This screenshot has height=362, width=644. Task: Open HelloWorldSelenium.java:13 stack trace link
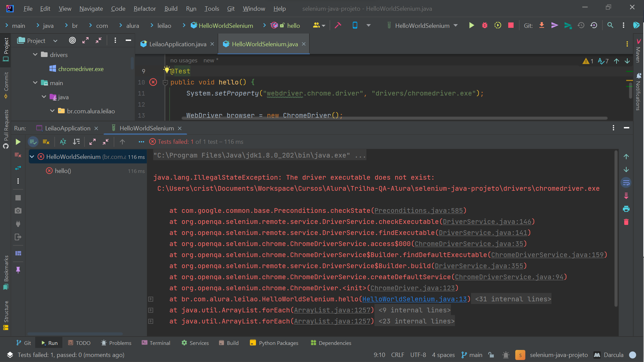pos(414,299)
